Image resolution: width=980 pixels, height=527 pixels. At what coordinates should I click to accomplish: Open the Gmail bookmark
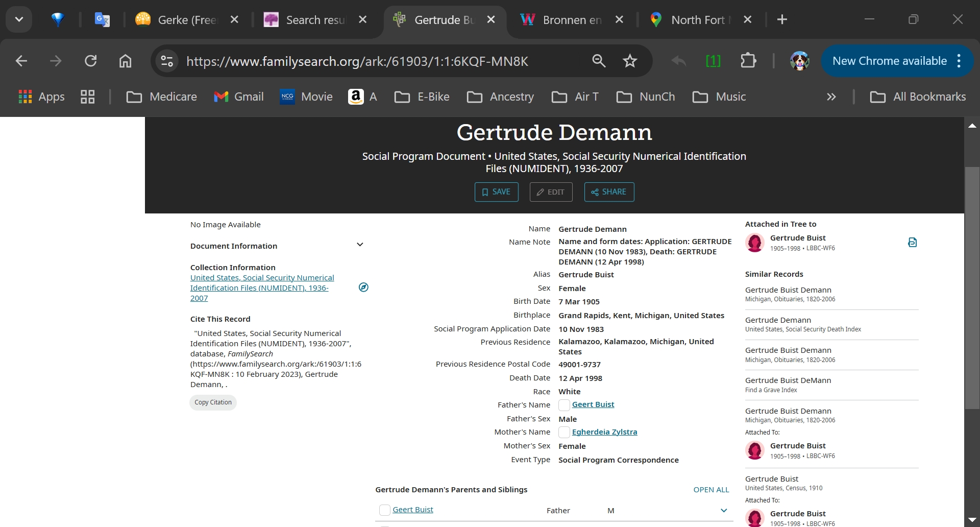pyautogui.click(x=239, y=97)
